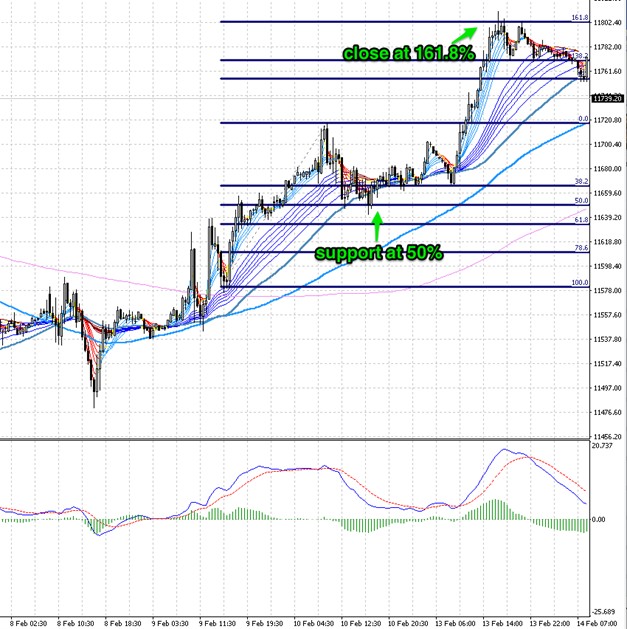
Task: Click the 38.2 Fibonacci level label
Action: click(x=581, y=181)
